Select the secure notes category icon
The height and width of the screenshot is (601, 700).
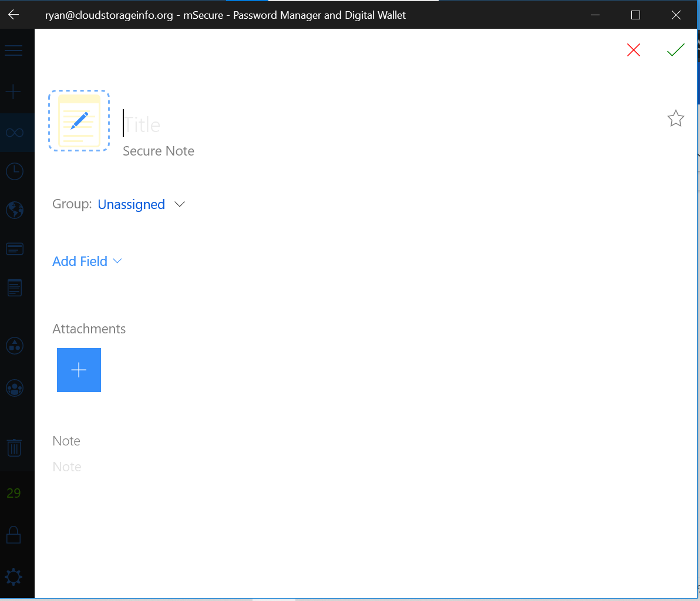(x=14, y=287)
